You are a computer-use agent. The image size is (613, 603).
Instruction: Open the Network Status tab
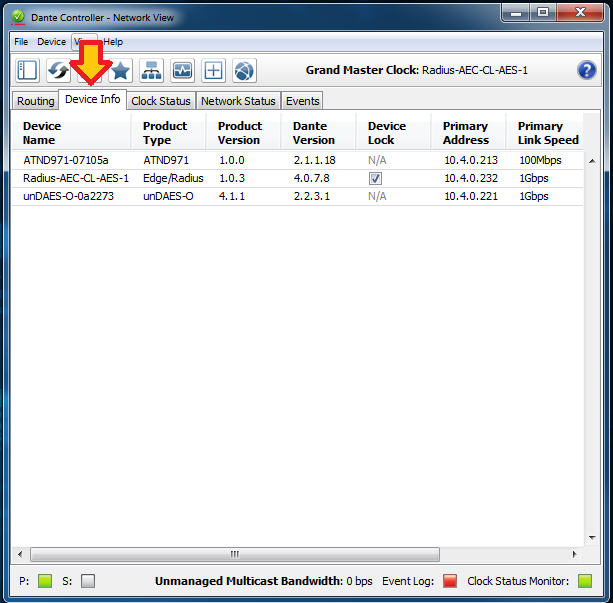click(238, 101)
